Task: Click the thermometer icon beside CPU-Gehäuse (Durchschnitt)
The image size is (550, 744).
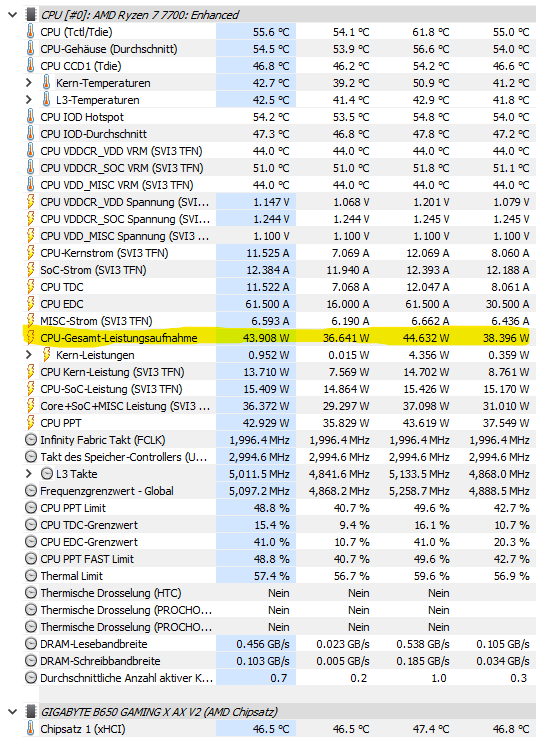Action: pyautogui.click(x=30, y=49)
